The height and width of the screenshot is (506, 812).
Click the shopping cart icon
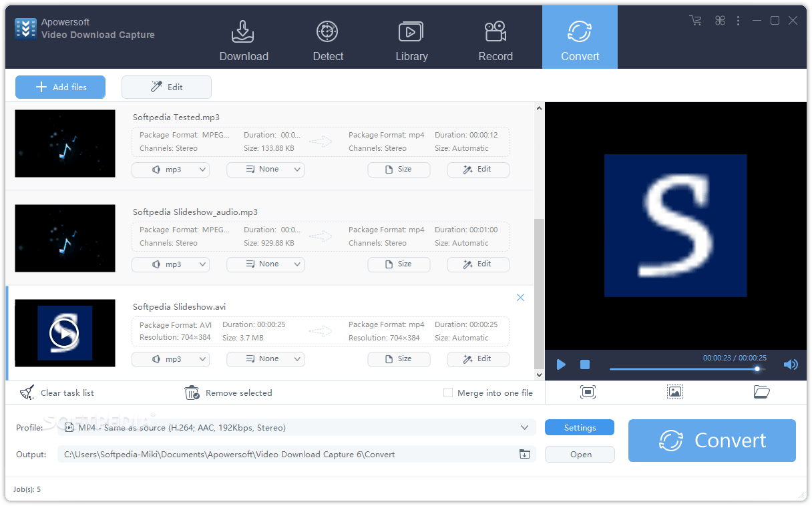[x=695, y=21]
